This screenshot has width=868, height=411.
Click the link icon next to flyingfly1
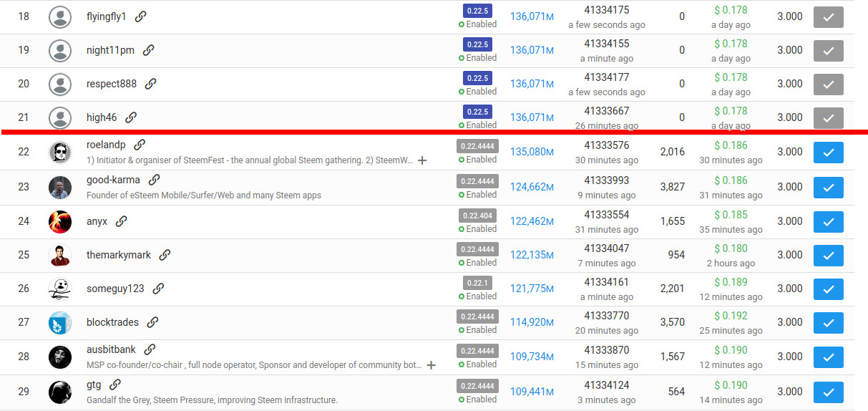pos(141,16)
